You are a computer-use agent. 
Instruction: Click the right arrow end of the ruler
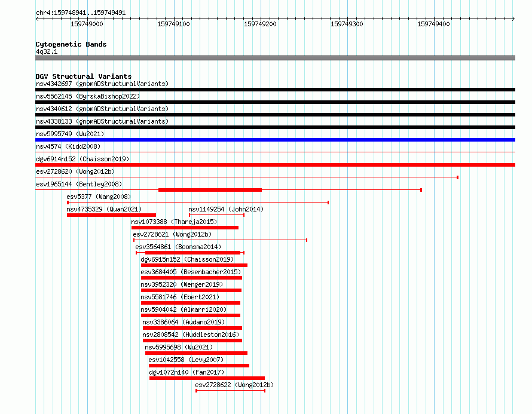click(x=513, y=19)
